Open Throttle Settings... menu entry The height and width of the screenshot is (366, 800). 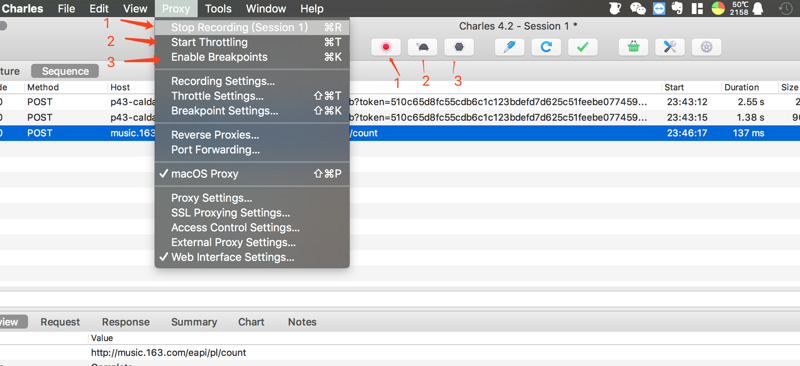click(252, 96)
